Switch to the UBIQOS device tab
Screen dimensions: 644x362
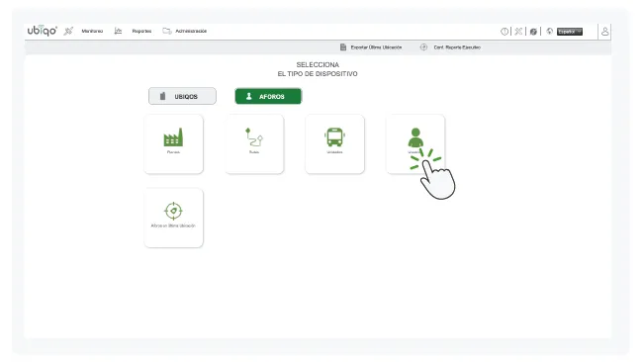click(182, 96)
